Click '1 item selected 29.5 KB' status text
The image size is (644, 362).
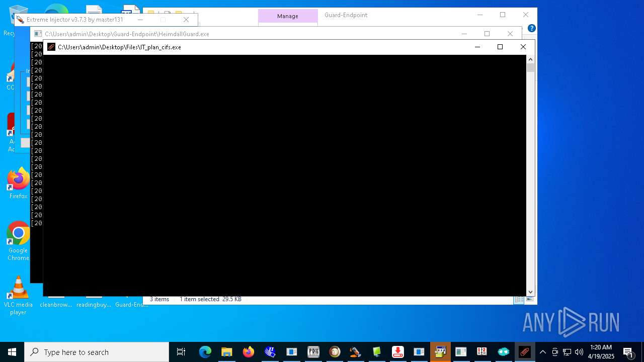tap(210, 299)
